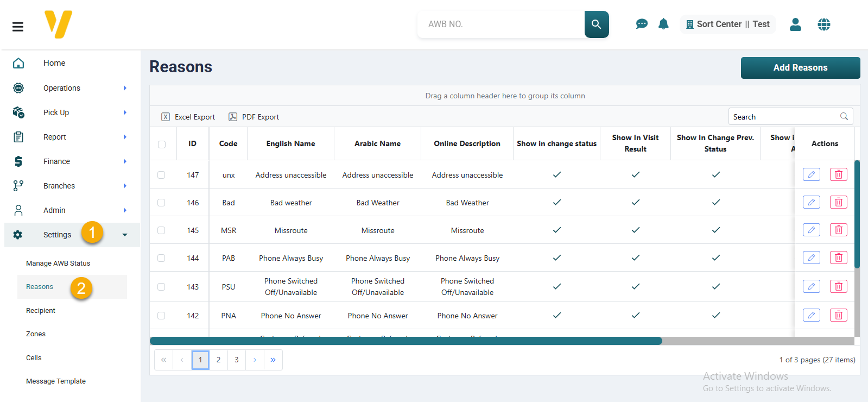
Task: Open the notifications bell
Action: coord(663,24)
